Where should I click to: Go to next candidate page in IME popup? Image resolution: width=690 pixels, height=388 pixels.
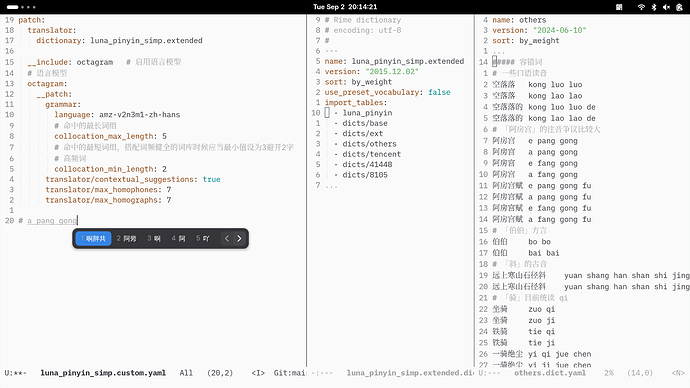pyautogui.click(x=239, y=238)
